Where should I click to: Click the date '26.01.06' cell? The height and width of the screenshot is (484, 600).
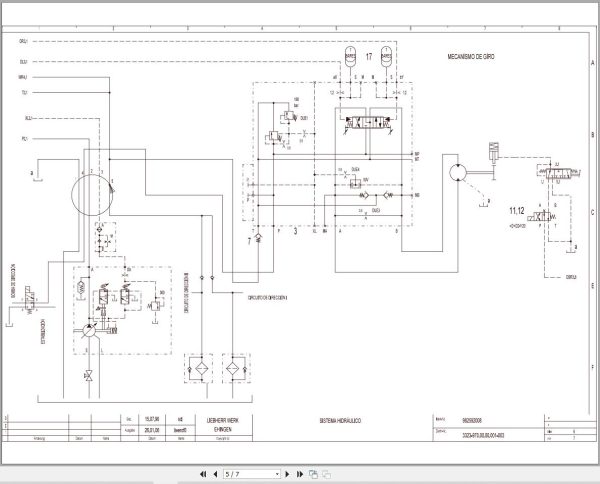pyautogui.click(x=152, y=430)
